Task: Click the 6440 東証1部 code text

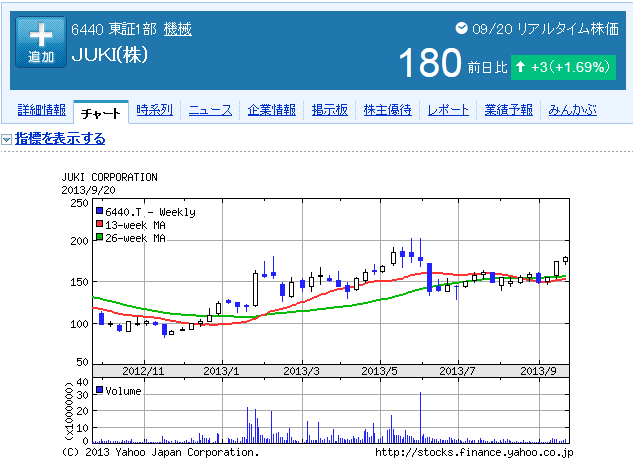Action: click(x=114, y=29)
